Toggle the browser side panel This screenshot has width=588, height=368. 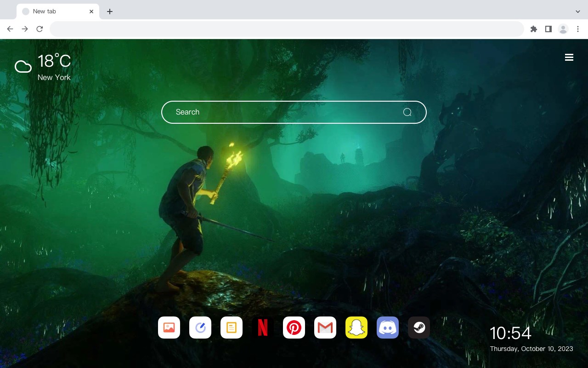(x=548, y=29)
